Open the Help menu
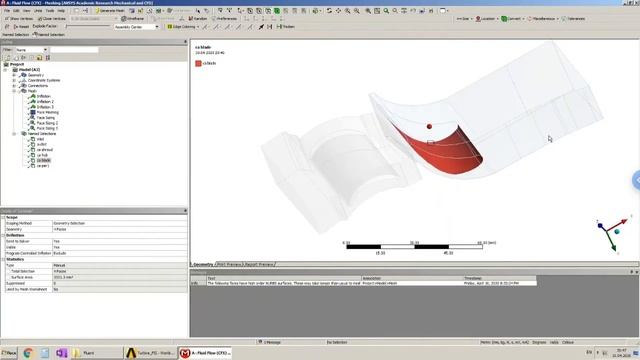 (61, 11)
